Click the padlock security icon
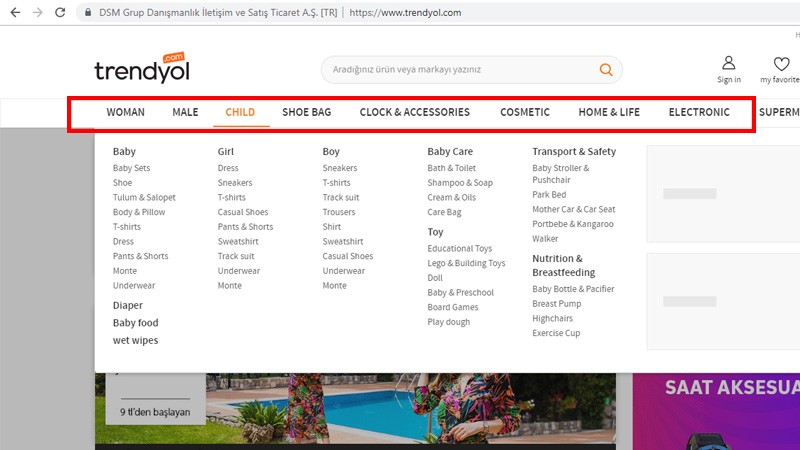The image size is (800, 450). click(88, 13)
